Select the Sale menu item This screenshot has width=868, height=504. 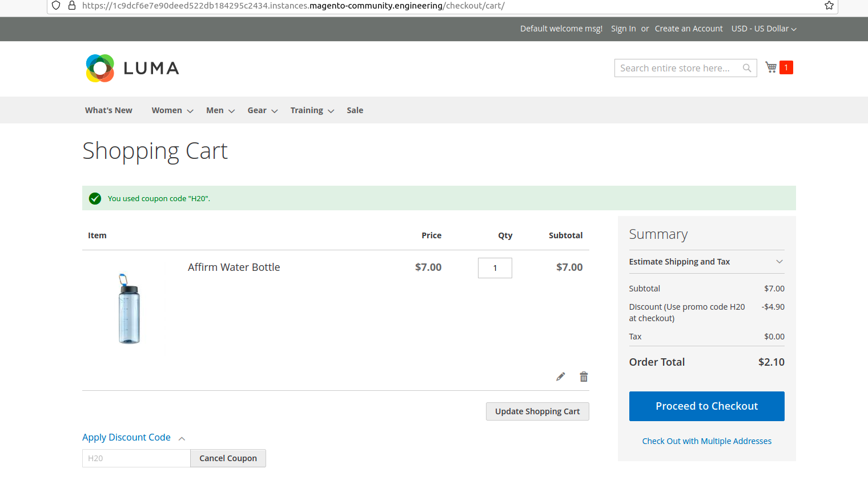pos(355,110)
